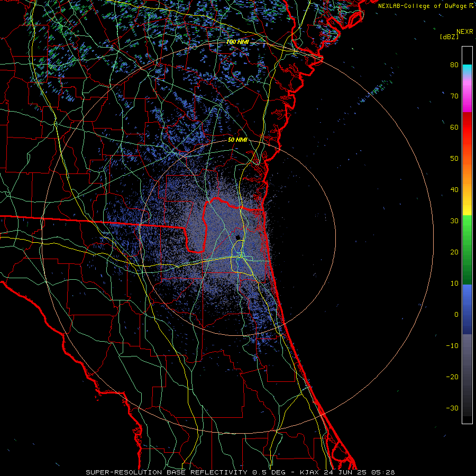Click the -30 dBZ scale value
This screenshot has width=476, height=476.
coord(452,408)
